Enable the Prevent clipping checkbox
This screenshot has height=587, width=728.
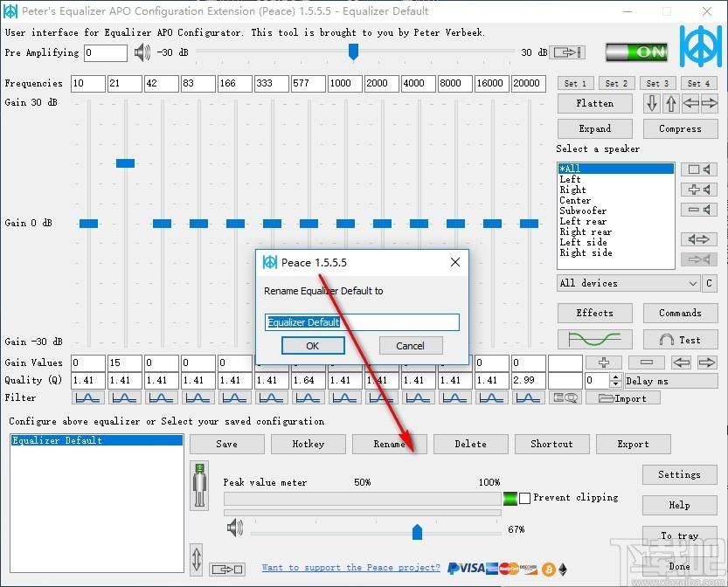pos(524,499)
